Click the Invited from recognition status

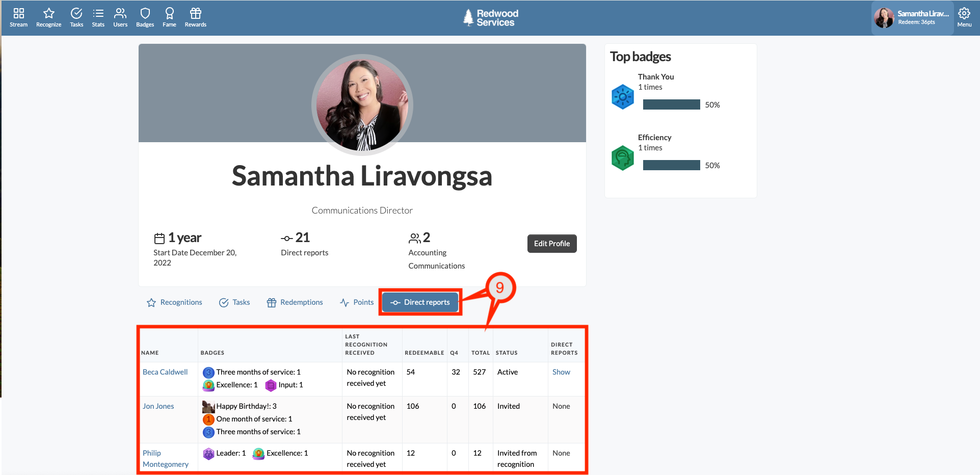(x=517, y=459)
